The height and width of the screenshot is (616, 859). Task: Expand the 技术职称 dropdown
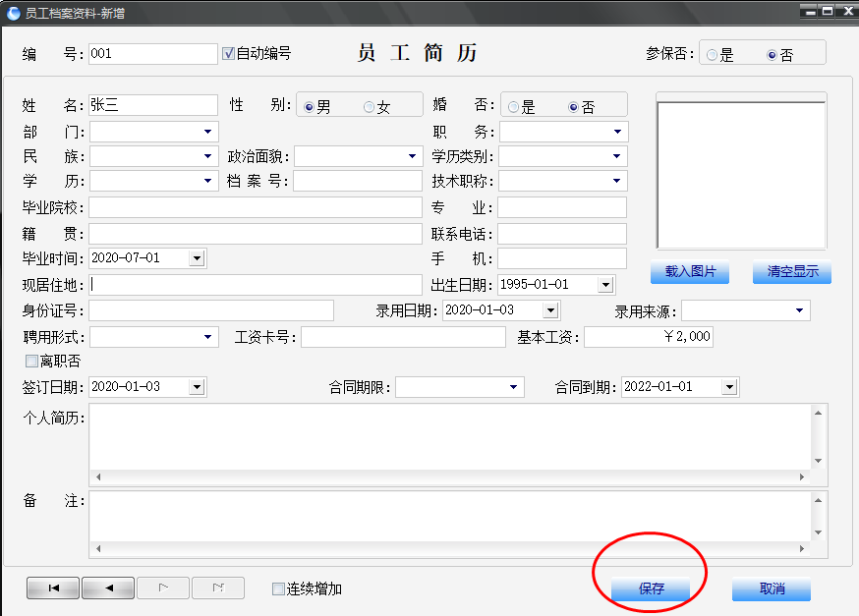tap(616, 181)
